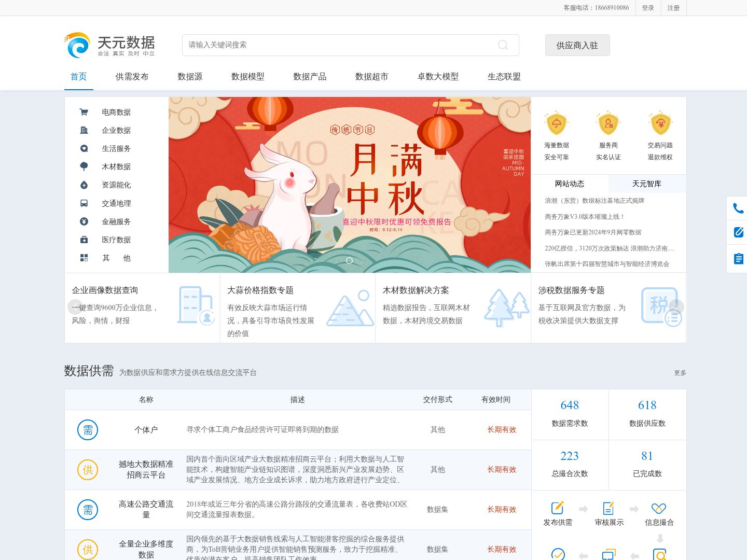The width and height of the screenshot is (747, 560).
Task: Click the shopping cart icon for 电商数据
Action: point(84,112)
